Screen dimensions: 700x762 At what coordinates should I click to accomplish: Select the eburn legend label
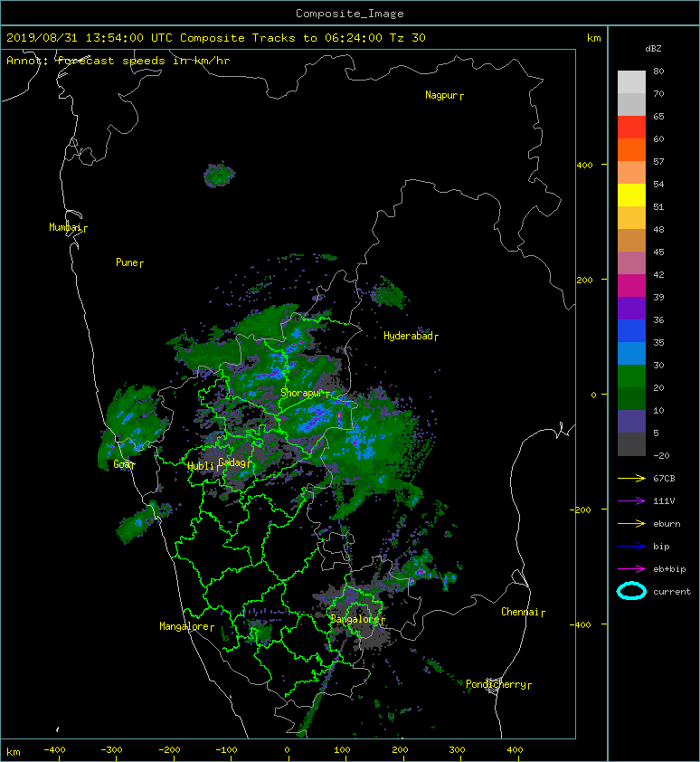click(667, 524)
